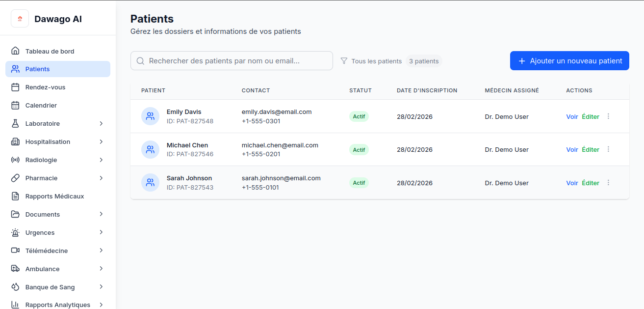This screenshot has height=309, width=644.
Task: Click the Tableau de bord home icon
Action: (15, 51)
